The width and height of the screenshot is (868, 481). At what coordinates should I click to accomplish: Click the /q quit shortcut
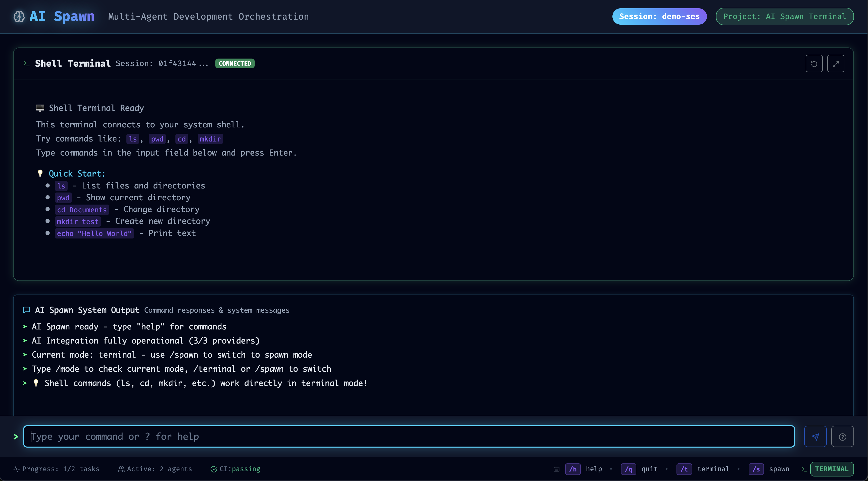pos(629,469)
